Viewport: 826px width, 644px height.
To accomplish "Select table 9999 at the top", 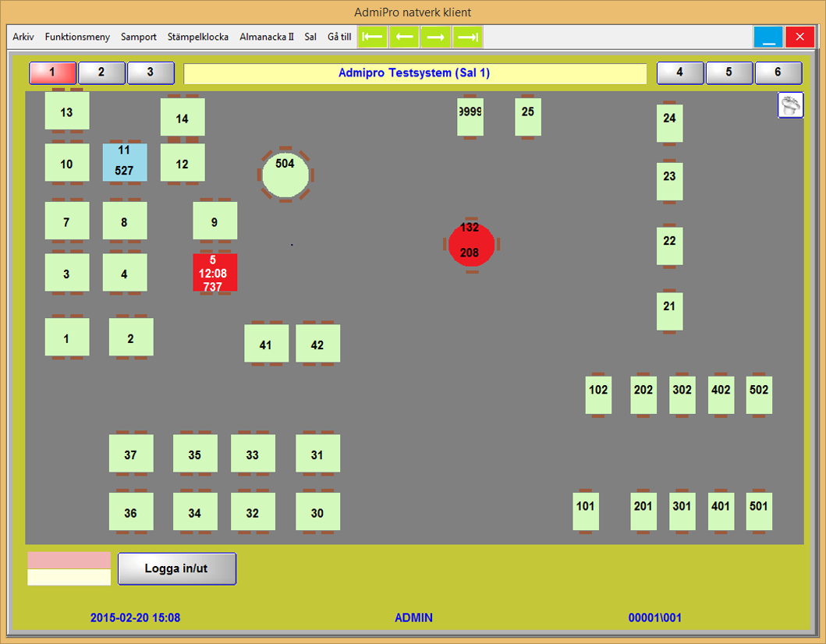I will [x=470, y=116].
